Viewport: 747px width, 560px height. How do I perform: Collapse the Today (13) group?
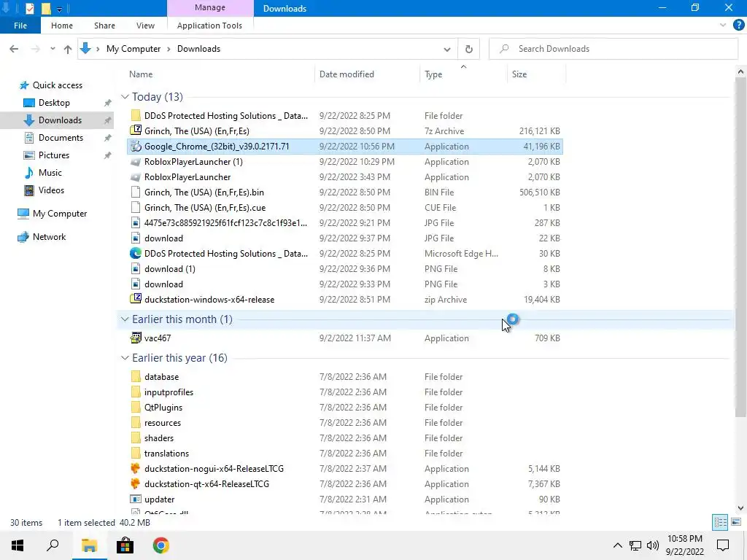pos(125,97)
